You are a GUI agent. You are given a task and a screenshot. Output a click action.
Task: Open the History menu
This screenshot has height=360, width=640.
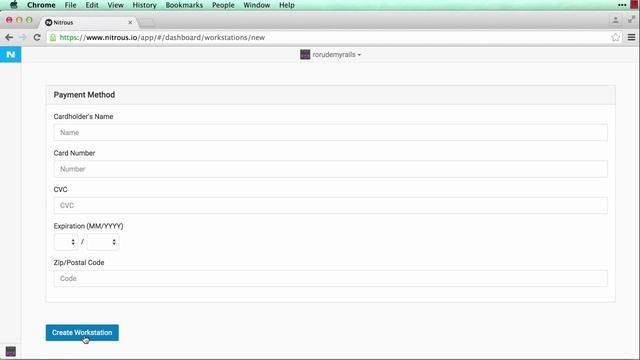(x=144, y=5)
